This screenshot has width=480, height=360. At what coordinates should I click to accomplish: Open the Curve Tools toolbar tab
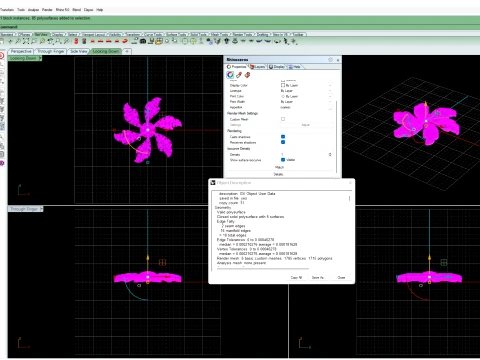(154, 34)
